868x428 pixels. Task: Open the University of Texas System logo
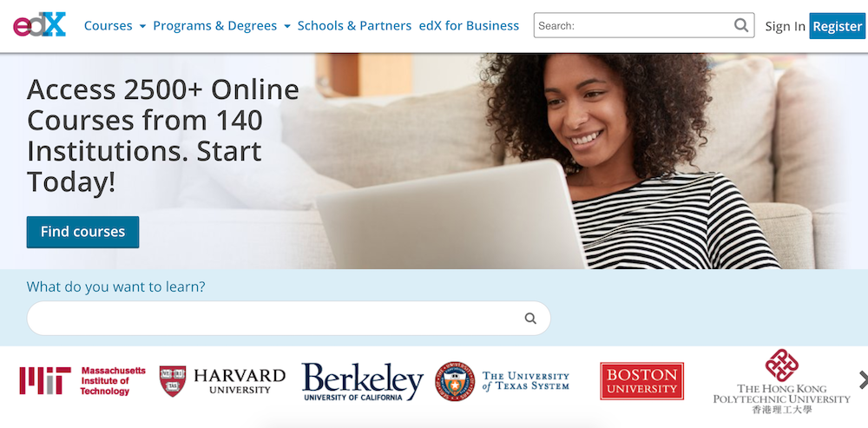[502, 381]
